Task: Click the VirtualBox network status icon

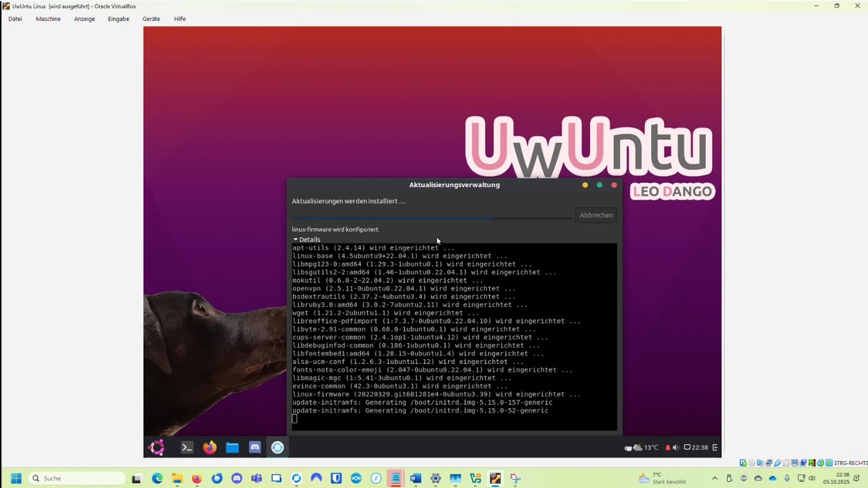Action: coord(768,463)
